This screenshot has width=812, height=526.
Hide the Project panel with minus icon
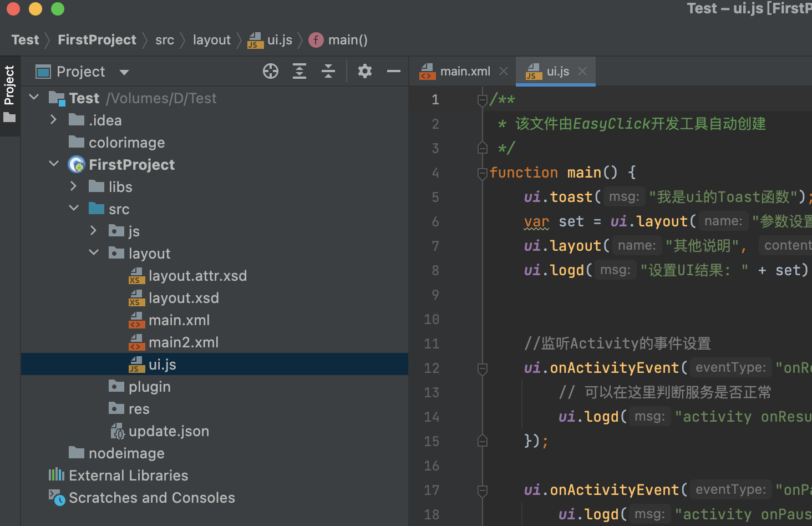click(394, 71)
